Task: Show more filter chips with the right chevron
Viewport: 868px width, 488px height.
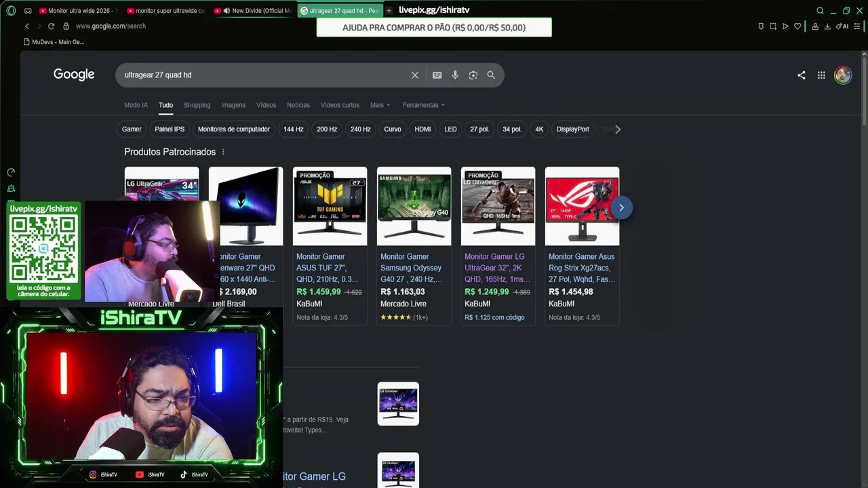Action: pos(617,129)
